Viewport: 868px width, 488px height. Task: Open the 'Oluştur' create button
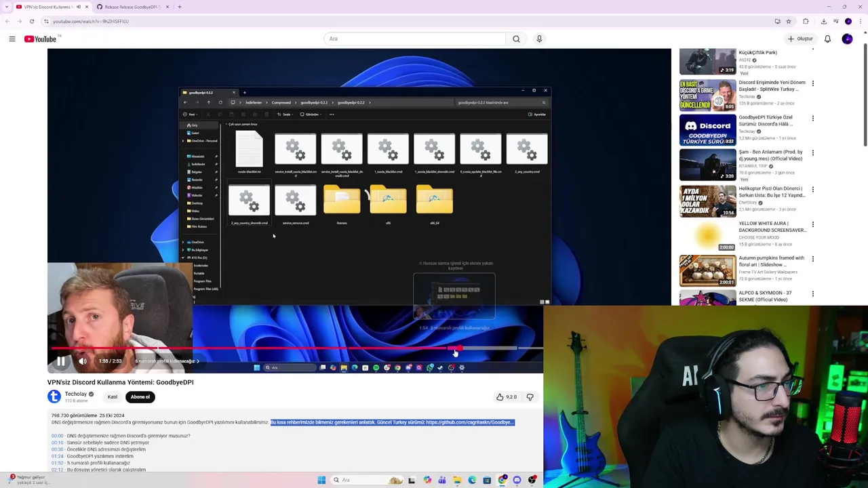800,39
